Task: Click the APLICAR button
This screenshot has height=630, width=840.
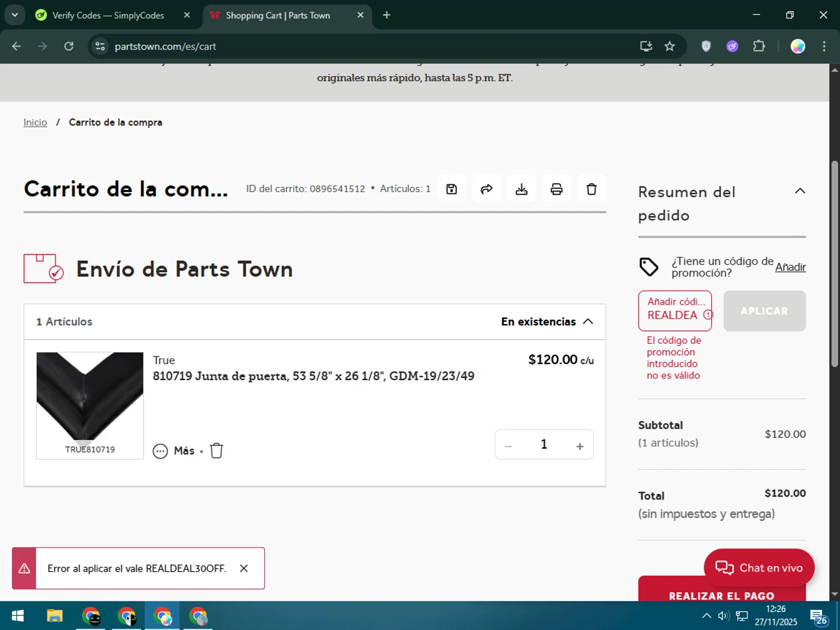Action: pyautogui.click(x=764, y=311)
